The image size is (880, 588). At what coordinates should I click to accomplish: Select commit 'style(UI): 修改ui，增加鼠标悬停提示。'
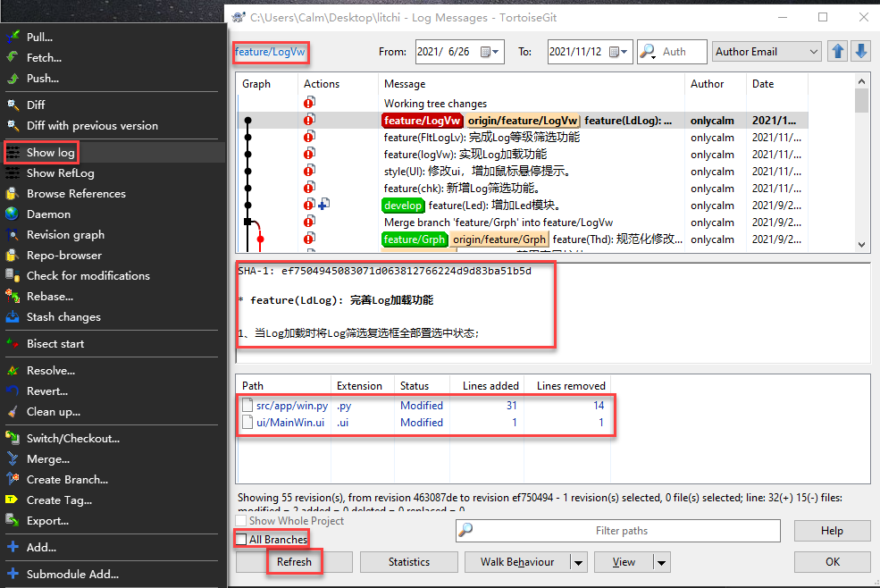(x=522, y=172)
